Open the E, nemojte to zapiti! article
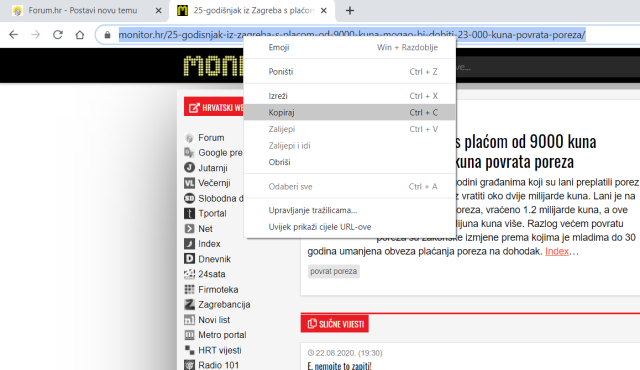Screen dimensions: 640x370 click(340, 366)
